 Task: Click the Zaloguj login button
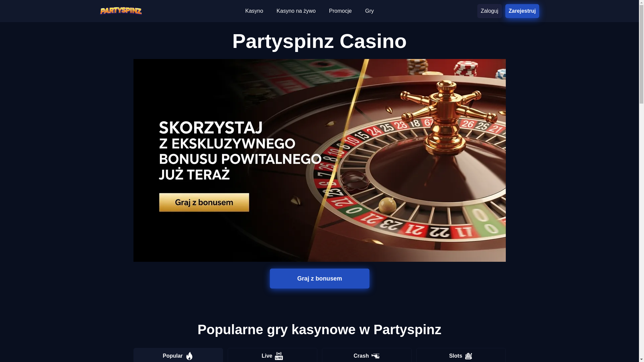pos(489,11)
